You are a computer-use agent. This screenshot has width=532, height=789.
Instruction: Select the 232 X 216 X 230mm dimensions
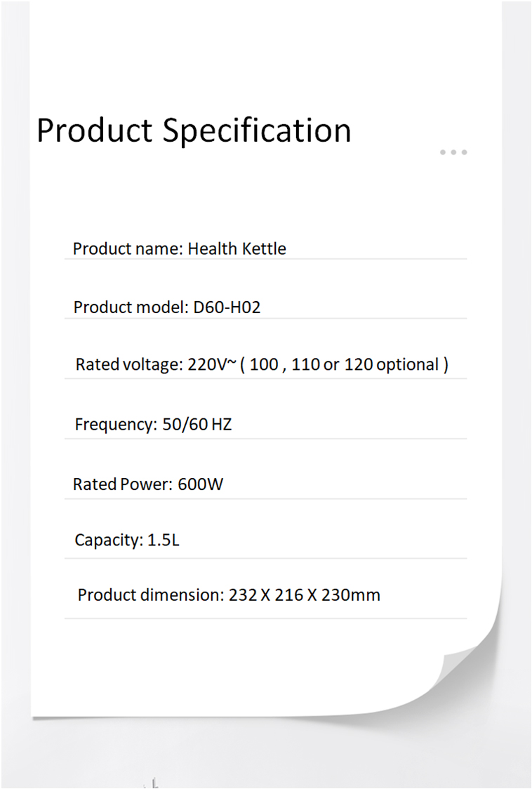pos(305,595)
